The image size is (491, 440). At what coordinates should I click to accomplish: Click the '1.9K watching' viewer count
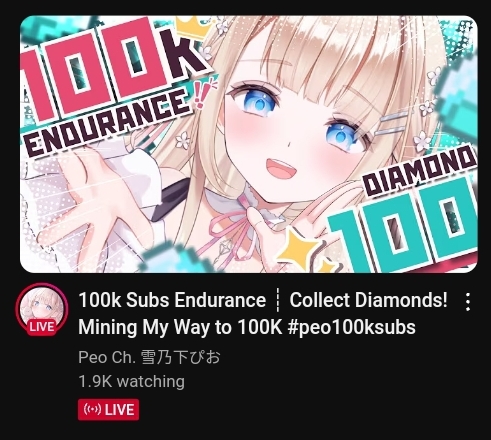(131, 381)
